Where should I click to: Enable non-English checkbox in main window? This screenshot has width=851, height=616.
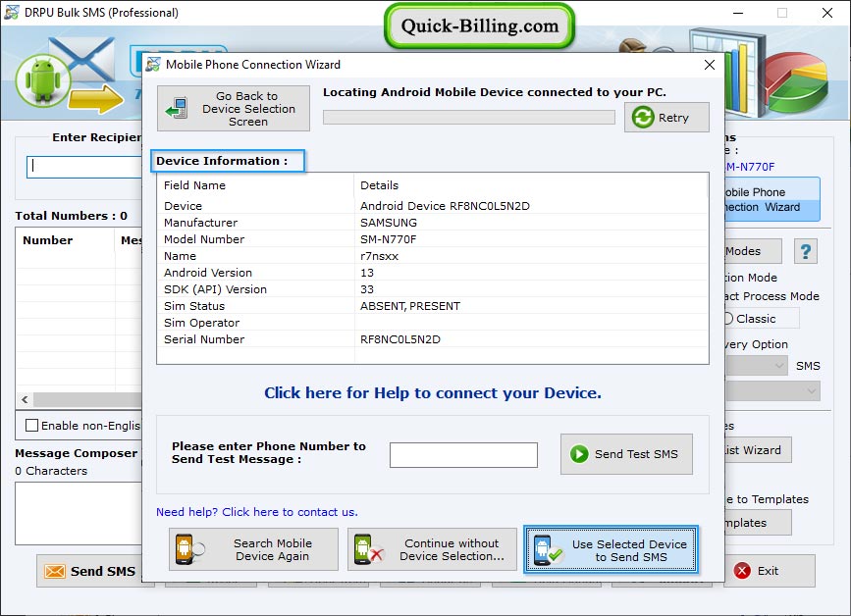tap(32, 425)
